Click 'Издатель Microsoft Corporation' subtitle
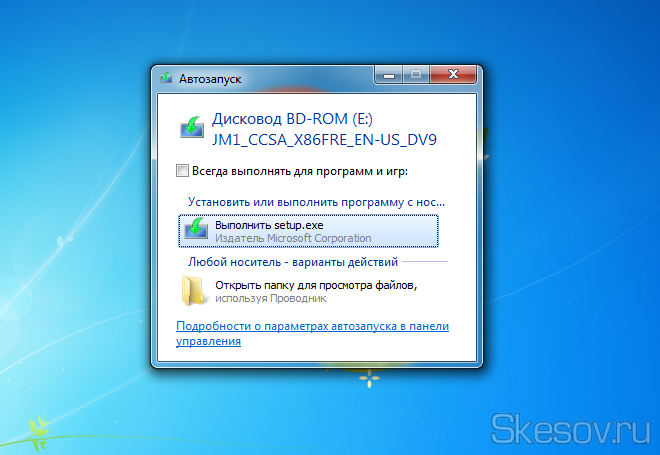 pyautogui.click(x=293, y=238)
